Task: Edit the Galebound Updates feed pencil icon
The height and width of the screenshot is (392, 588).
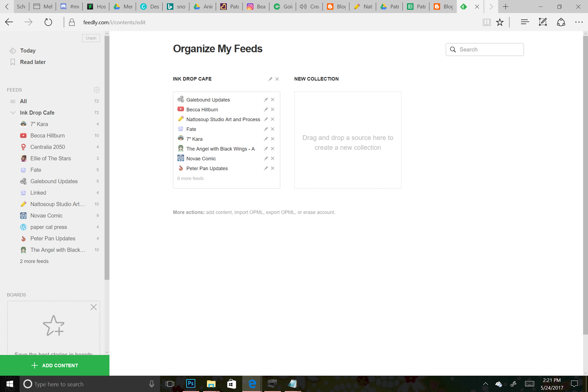Action: coord(266,100)
